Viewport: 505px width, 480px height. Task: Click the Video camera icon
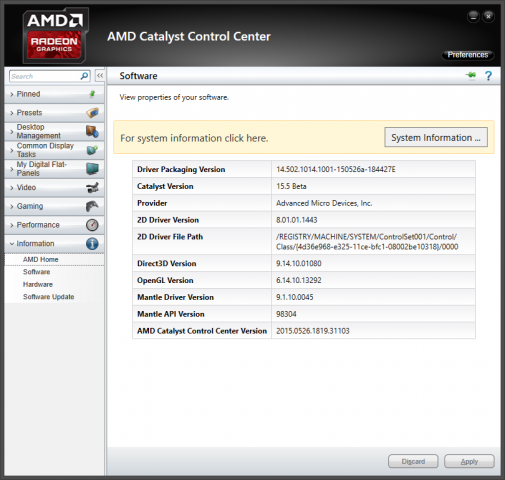tap(92, 187)
